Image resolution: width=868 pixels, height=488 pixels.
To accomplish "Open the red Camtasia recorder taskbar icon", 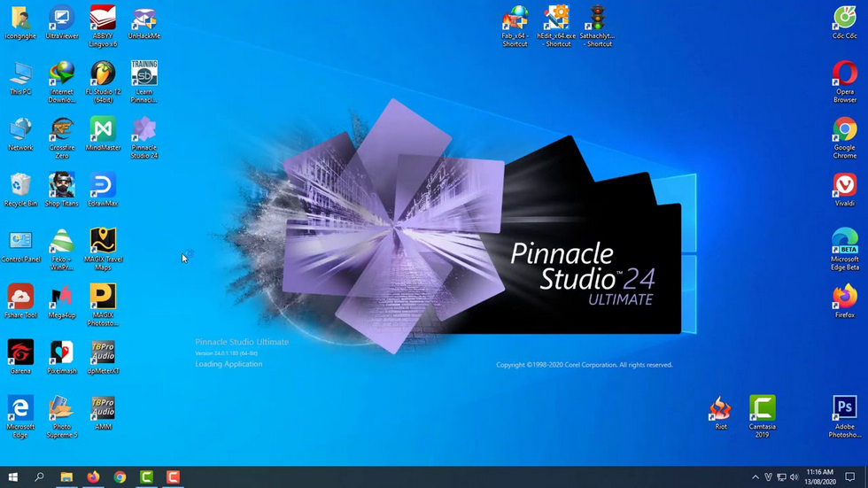I will tap(173, 477).
